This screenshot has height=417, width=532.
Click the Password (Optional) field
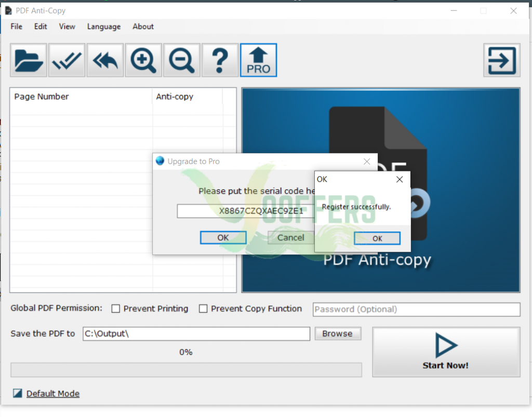(x=416, y=309)
